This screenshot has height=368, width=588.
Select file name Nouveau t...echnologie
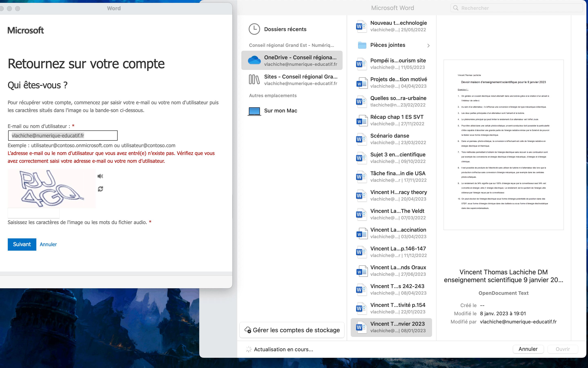tap(399, 23)
